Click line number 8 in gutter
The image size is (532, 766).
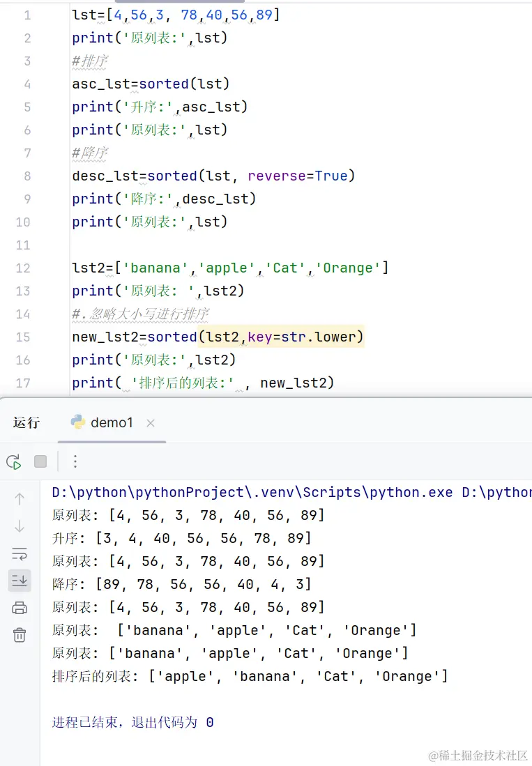tap(27, 176)
